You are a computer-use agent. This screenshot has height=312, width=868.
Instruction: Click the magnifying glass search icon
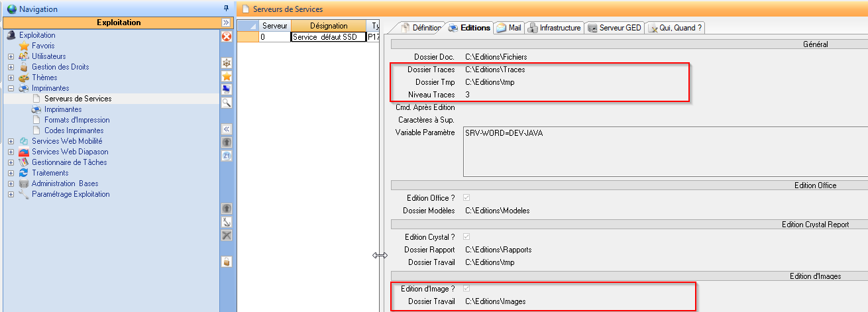226,102
